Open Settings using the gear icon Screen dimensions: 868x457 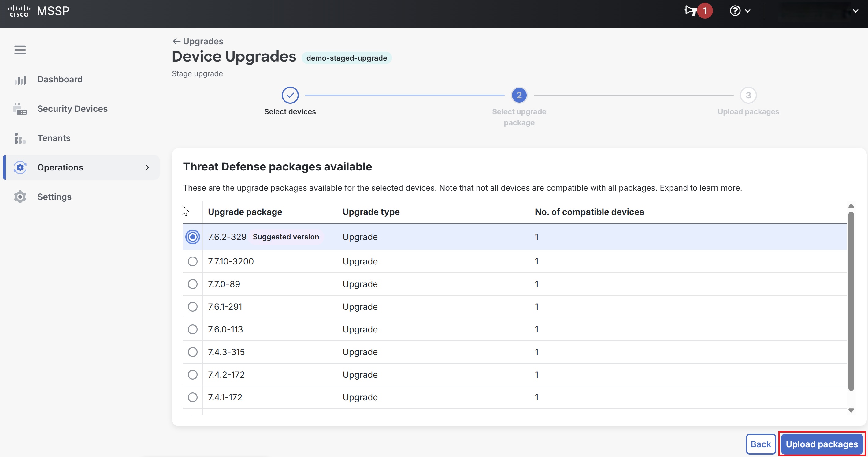click(x=20, y=197)
